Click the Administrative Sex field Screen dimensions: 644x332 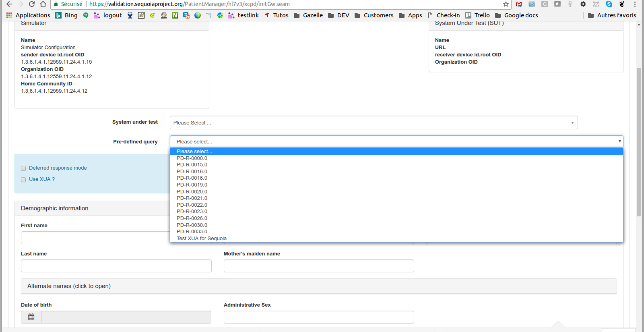[319, 317]
